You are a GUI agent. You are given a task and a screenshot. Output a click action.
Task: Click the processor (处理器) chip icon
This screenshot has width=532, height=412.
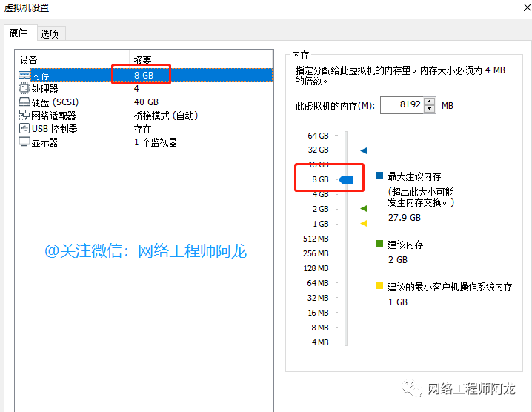click(x=24, y=88)
